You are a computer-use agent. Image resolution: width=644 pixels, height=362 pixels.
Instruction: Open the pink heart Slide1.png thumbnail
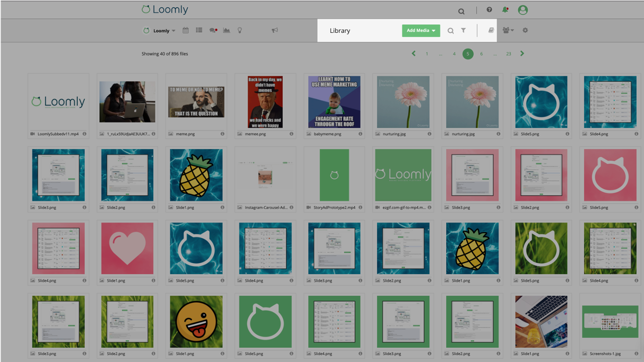point(127,248)
